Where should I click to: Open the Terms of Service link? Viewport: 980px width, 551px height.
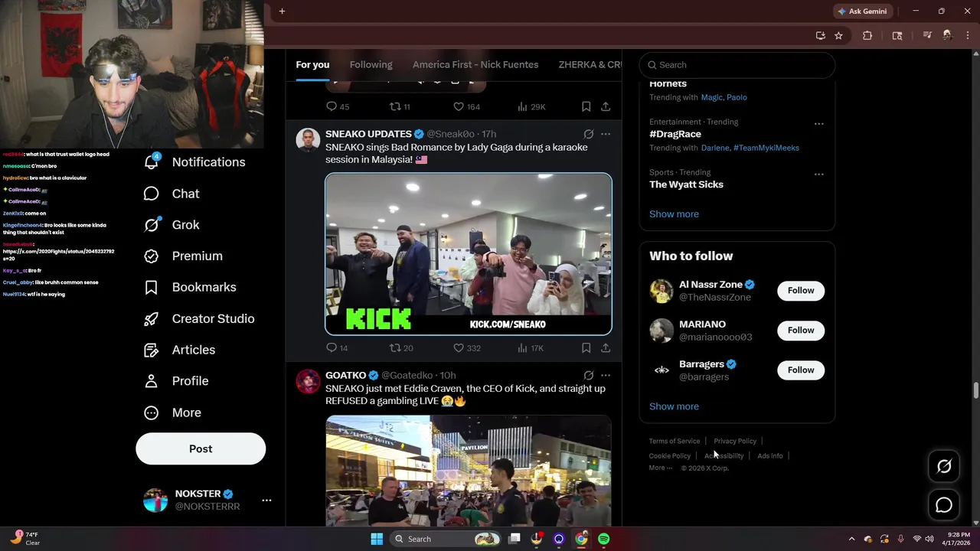pos(675,441)
